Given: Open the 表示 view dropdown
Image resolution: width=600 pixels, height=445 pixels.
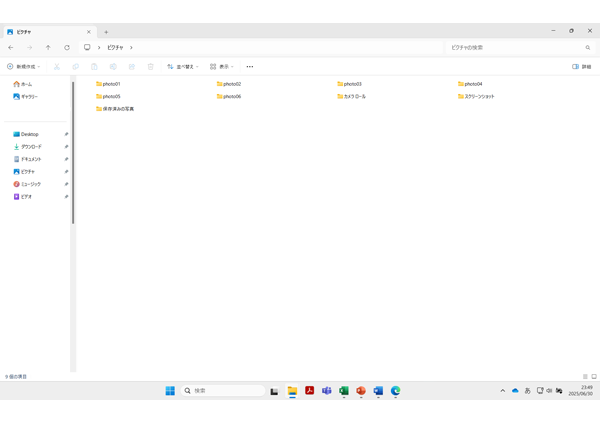Looking at the screenshot, I should point(222,67).
